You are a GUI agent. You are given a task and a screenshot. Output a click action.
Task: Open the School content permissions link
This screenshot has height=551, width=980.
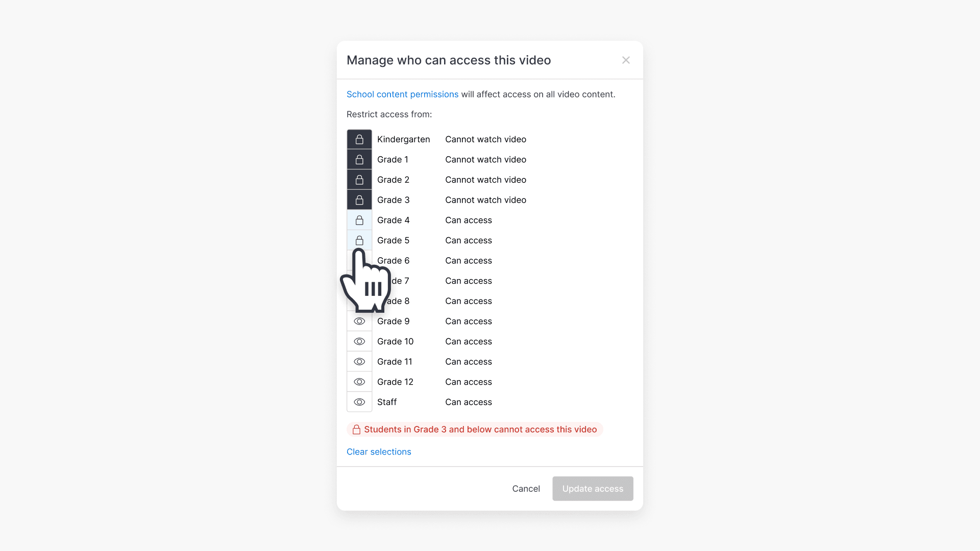[x=402, y=94]
